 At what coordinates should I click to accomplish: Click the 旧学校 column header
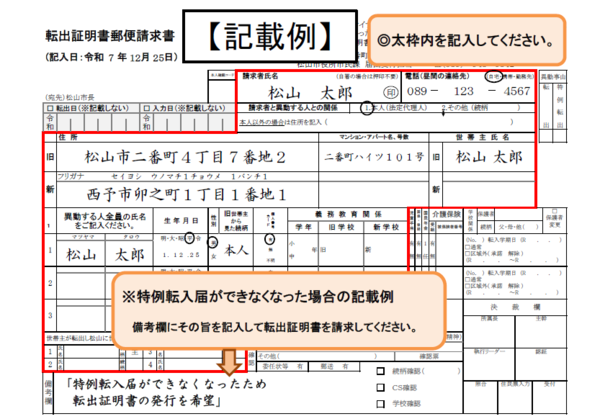[341, 227]
